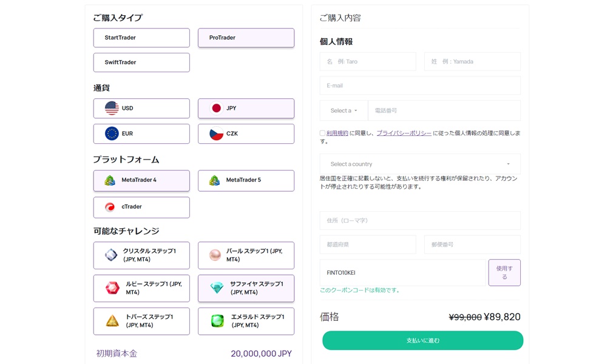Select the CZK currency option
Image resolution: width=607 pixels, height=364 pixels.
click(x=246, y=133)
